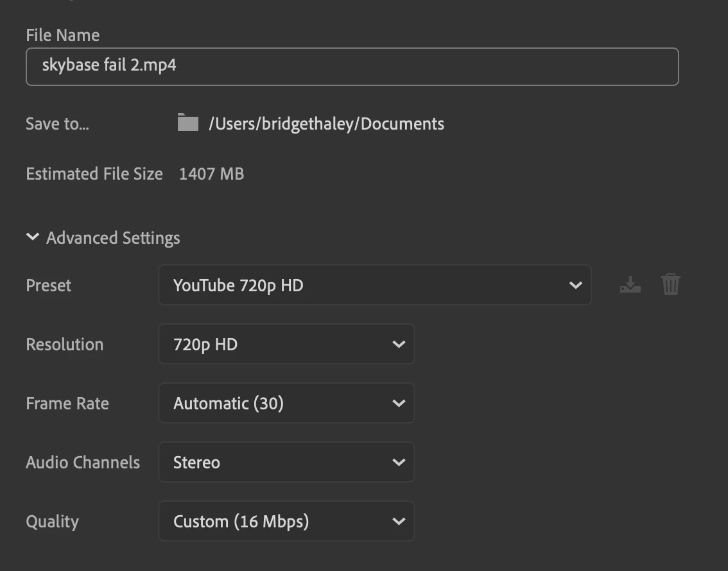The height and width of the screenshot is (571, 728).
Task: Click the Quality box chevron arrow
Action: click(399, 522)
